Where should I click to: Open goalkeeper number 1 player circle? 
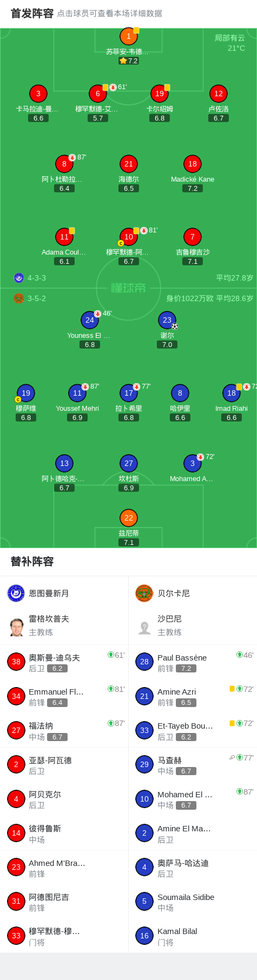(x=128, y=36)
